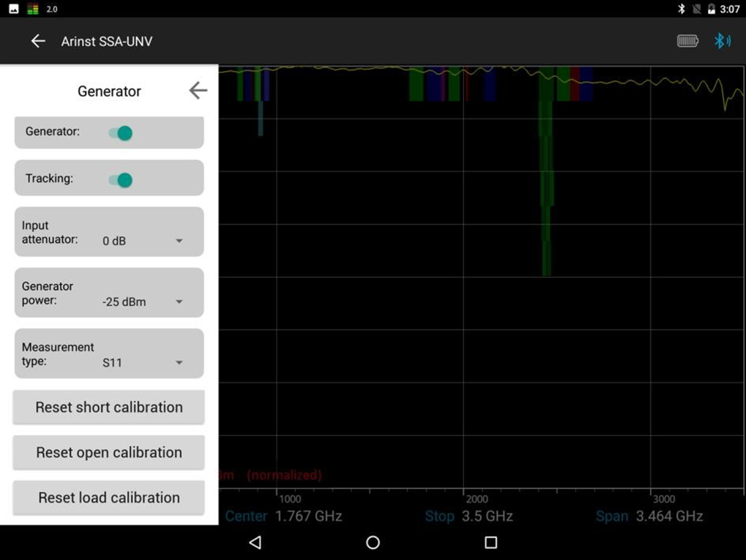Image resolution: width=746 pixels, height=560 pixels.
Task: Tap the battery status icon in header
Action: pyautogui.click(x=687, y=41)
